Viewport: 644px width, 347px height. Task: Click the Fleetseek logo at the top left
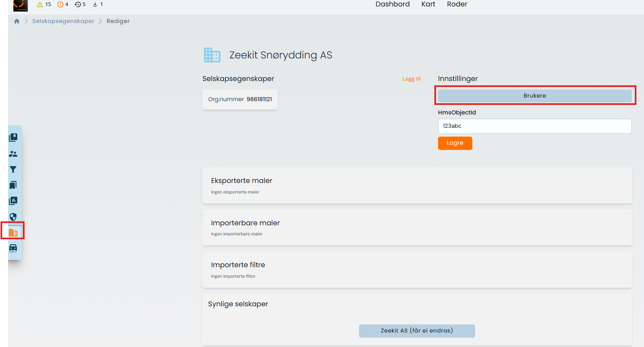[x=20, y=5]
